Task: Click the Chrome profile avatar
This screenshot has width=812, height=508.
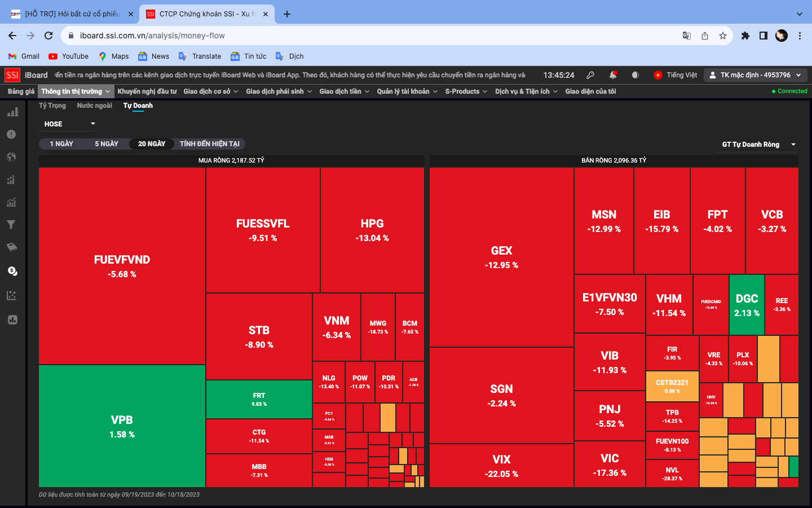Action: coord(782,36)
